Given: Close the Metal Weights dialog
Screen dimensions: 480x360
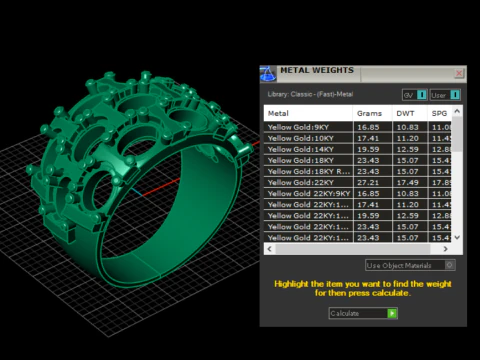Looking at the screenshot, I should (x=459, y=73).
